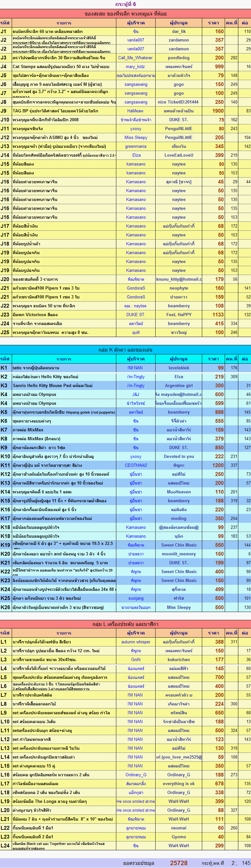Click bidder MooHeaven in row K14
Image resolution: width=251 pixels, height=868 pixels.
click(179, 492)
